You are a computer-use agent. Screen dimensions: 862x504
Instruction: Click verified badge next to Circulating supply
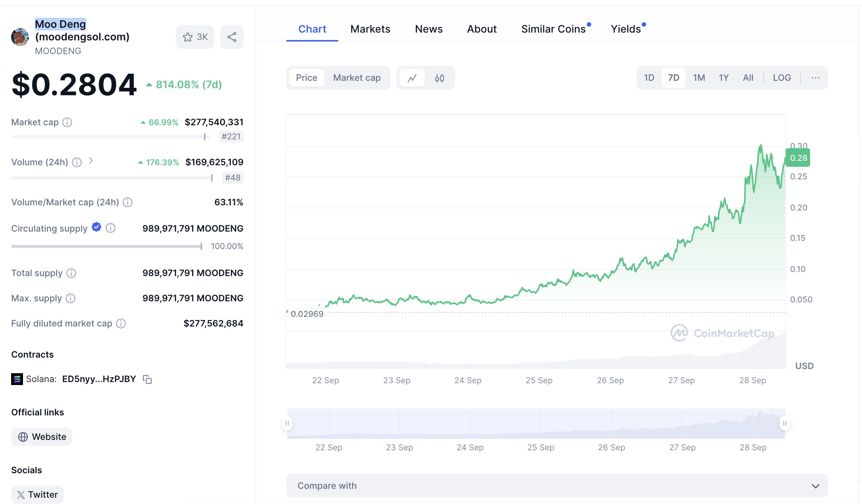pos(96,227)
